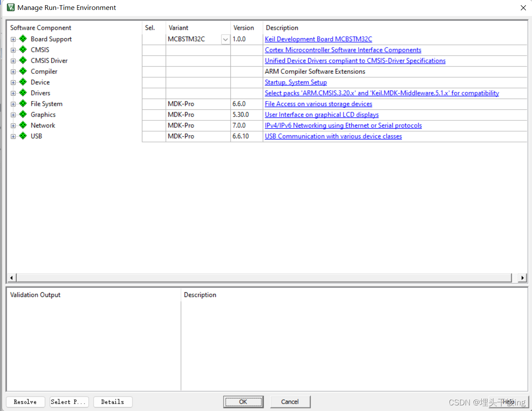Open the MCBSTM32C variant dropdown
The width and height of the screenshot is (532, 411).
click(x=225, y=39)
